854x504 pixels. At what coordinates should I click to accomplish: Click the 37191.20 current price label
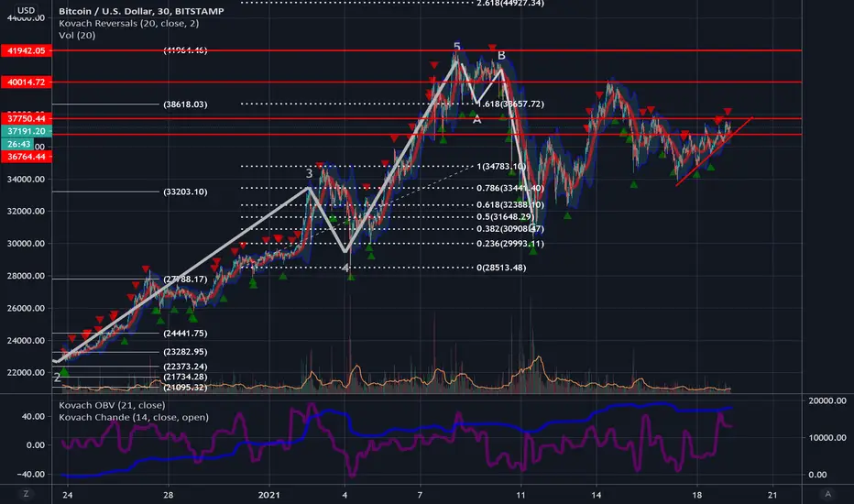click(27, 131)
